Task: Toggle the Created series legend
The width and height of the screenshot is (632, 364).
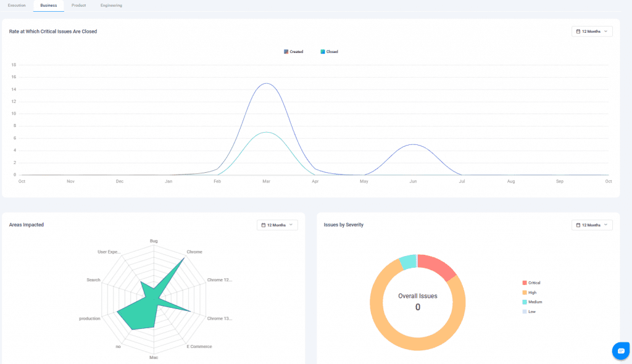Action: point(293,52)
